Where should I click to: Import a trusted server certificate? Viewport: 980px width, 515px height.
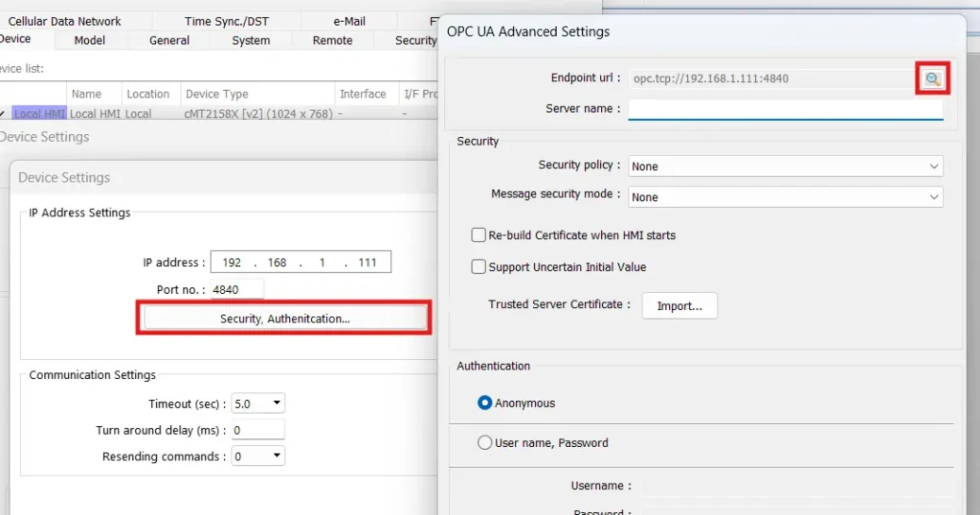679,305
